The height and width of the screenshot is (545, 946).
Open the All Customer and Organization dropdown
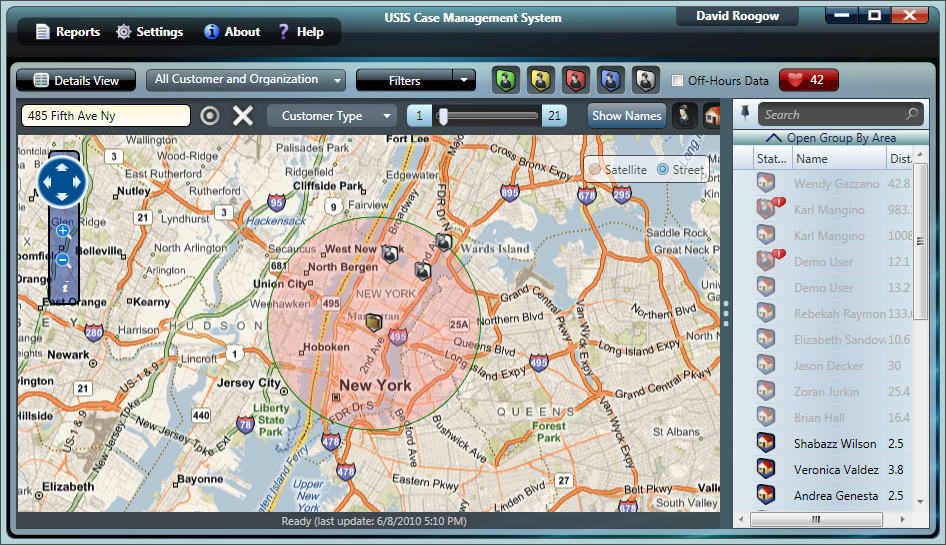tap(246, 80)
